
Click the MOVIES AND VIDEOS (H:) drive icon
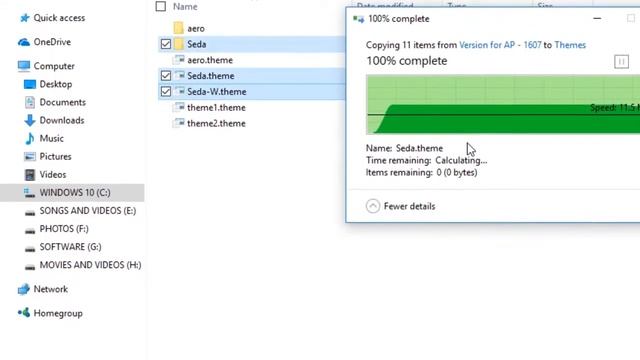[x=30, y=267]
